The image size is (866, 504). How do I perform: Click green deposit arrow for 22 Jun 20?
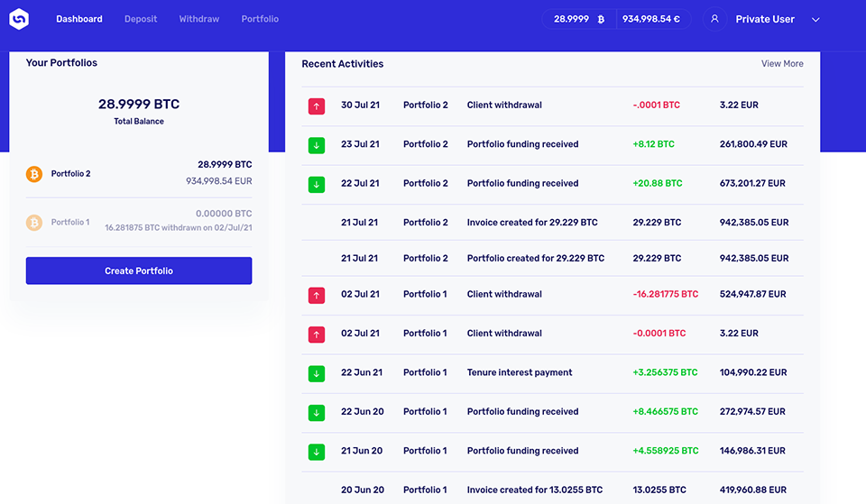(x=317, y=413)
